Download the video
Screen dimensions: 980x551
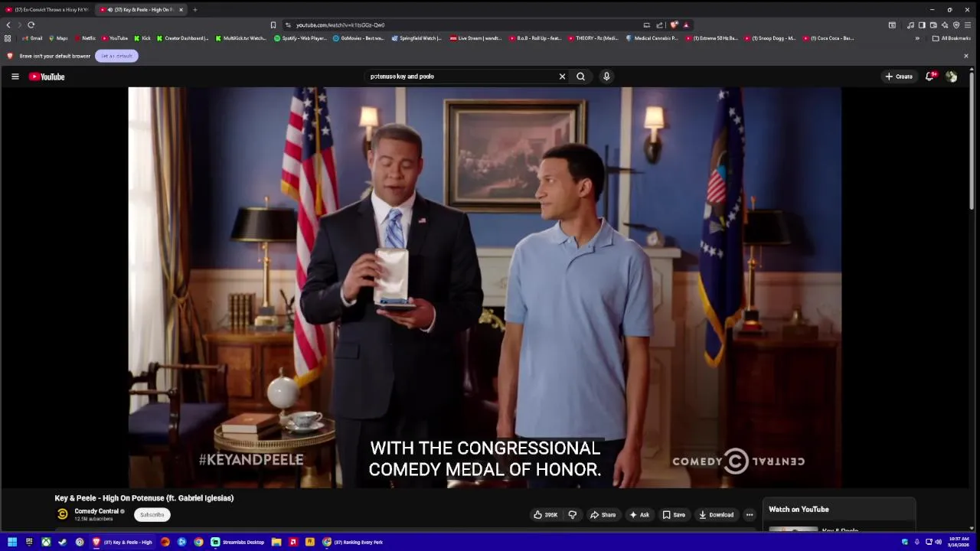717,515
